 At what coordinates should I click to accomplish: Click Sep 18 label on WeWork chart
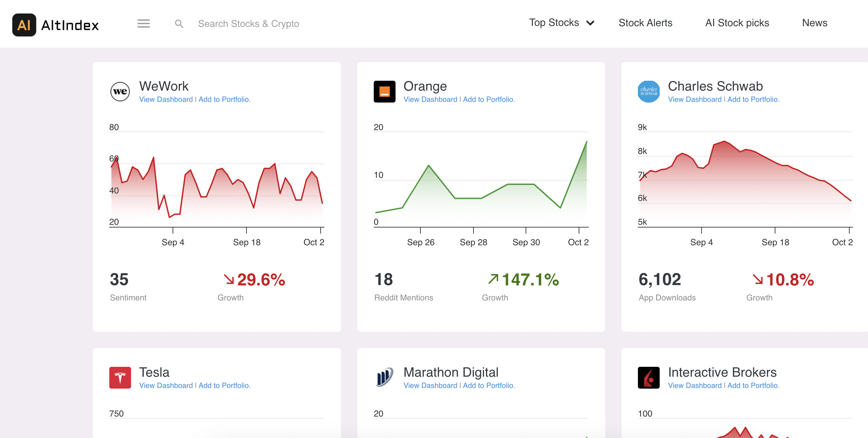click(x=247, y=242)
